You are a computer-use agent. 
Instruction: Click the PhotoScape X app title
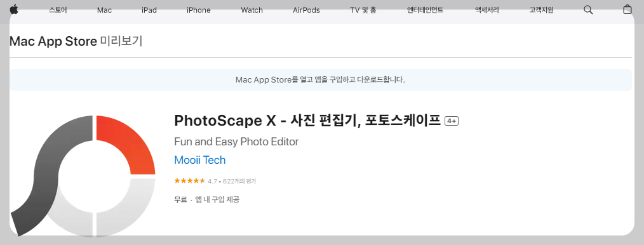307,121
